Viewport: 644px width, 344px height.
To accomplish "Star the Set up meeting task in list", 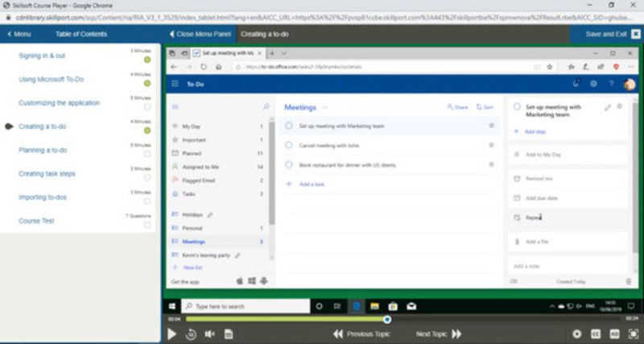I will 491,126.
